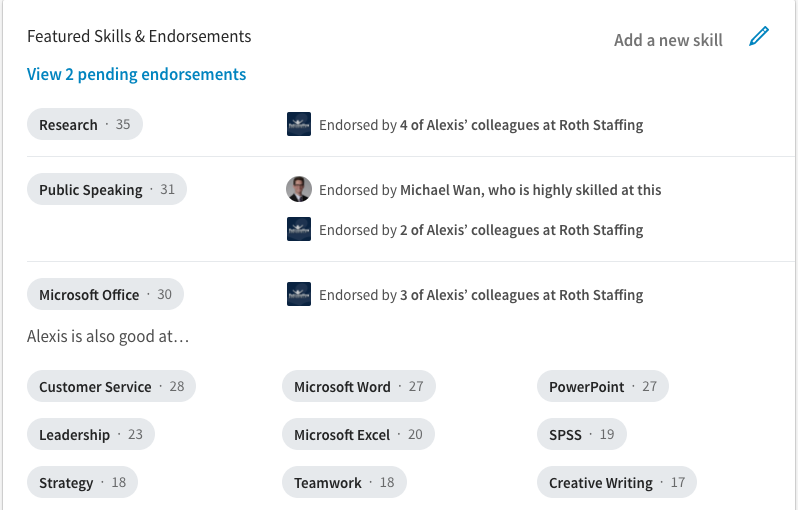This screenshot has height=510, width=798.
Task: Click Roth Staffing logo beside Microsoft Office endorsement
Action: (x=299, y=295)
